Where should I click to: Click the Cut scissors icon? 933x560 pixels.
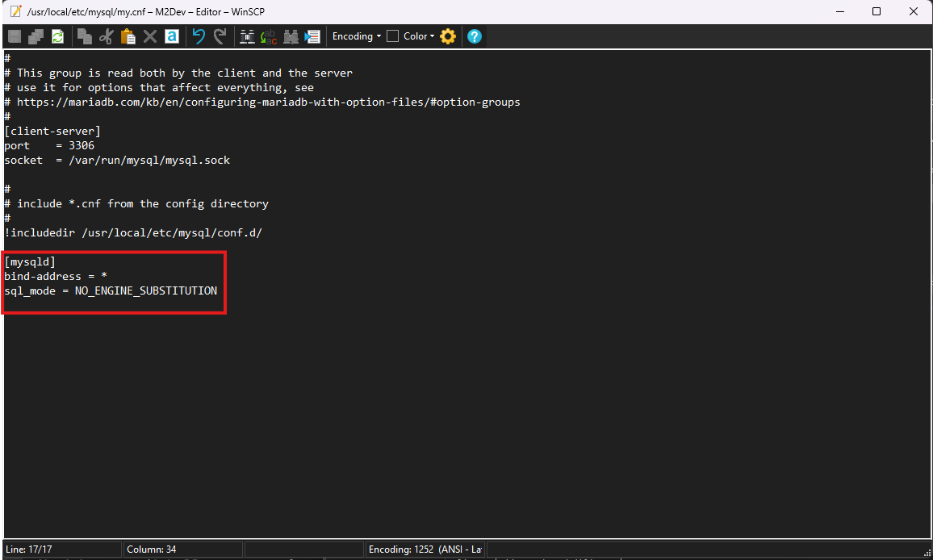(107, 36)
